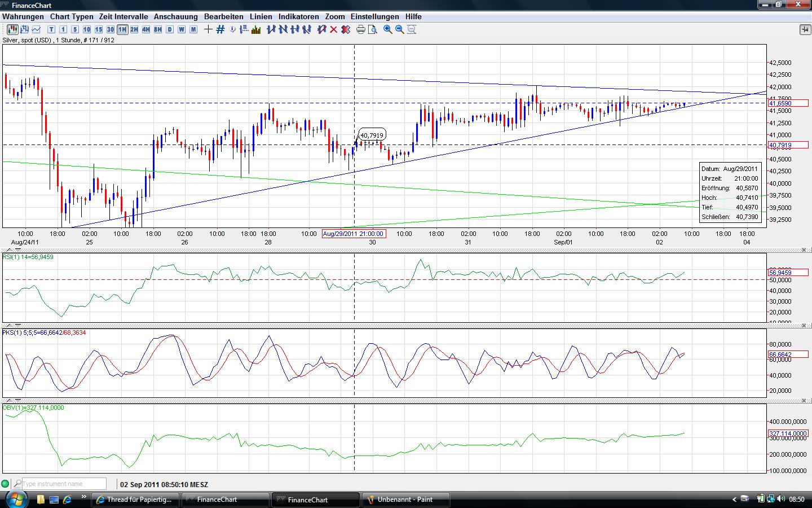Open the print preview icon
This screenshot has width=812, height=508.
(x=372, y=29)
